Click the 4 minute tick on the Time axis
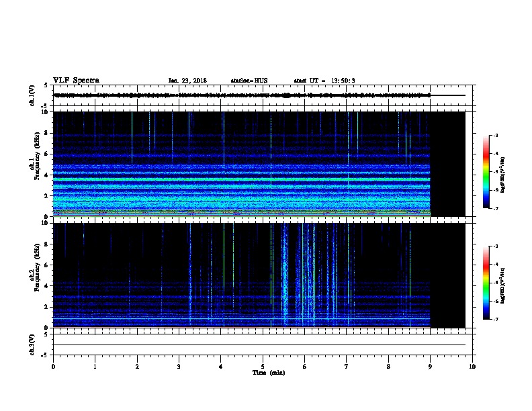The image size is (532, 411). [x=221, y=367]
